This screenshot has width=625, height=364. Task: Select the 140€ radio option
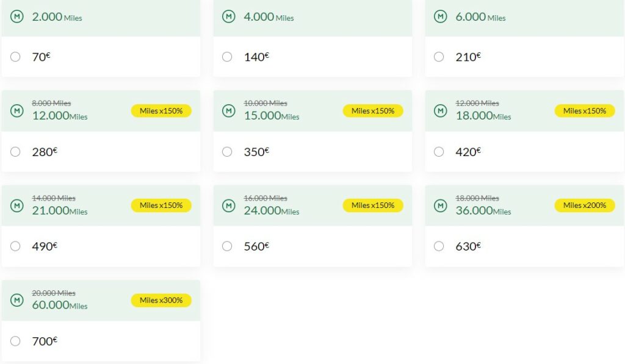pos(227,57)
